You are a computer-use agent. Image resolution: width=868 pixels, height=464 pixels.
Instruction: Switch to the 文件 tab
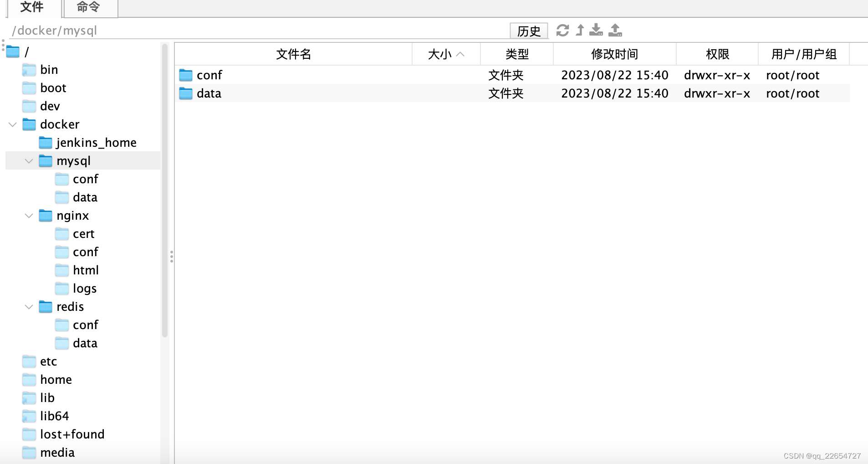pos(33,8)
